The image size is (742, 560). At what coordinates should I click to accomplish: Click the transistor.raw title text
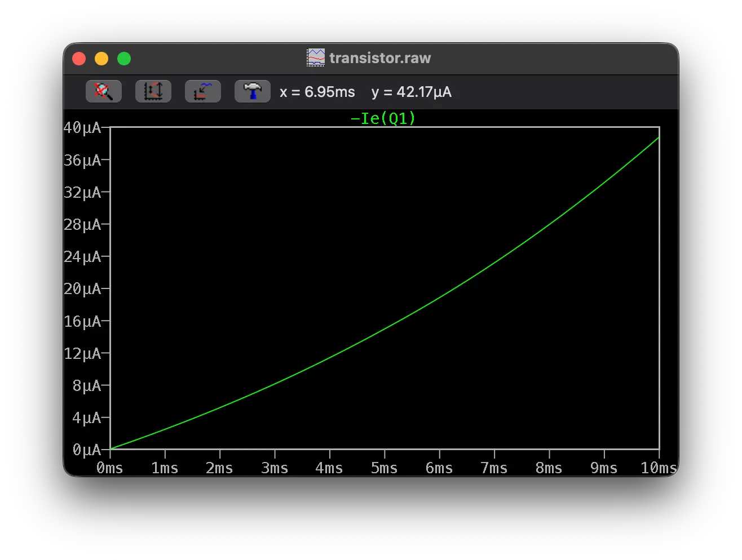tap(380, 58)
